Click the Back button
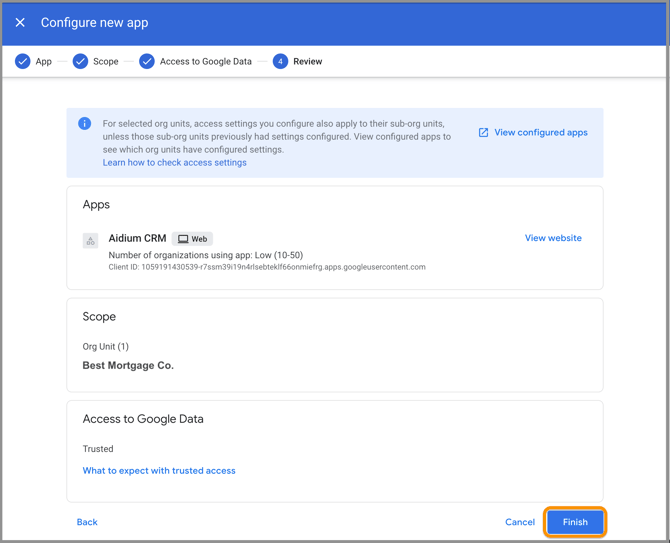The height and width of the screenshot is (543, 670). click(87, 522)
